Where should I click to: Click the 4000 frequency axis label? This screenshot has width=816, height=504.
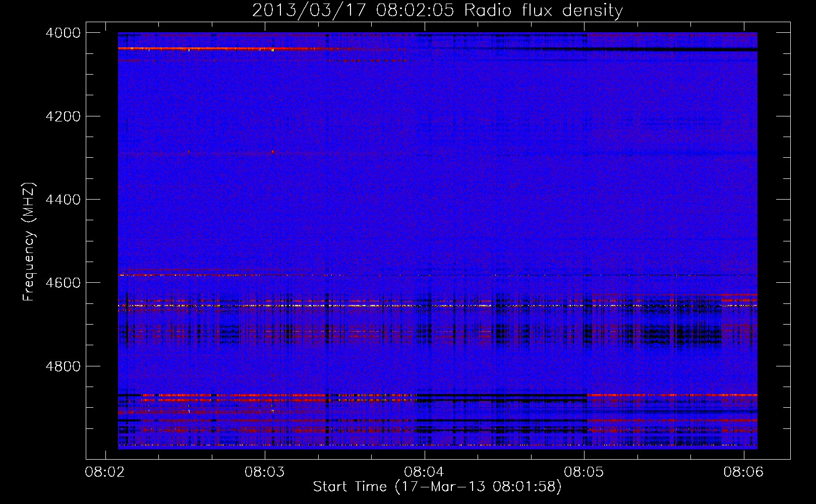click(x=63, y=33)
